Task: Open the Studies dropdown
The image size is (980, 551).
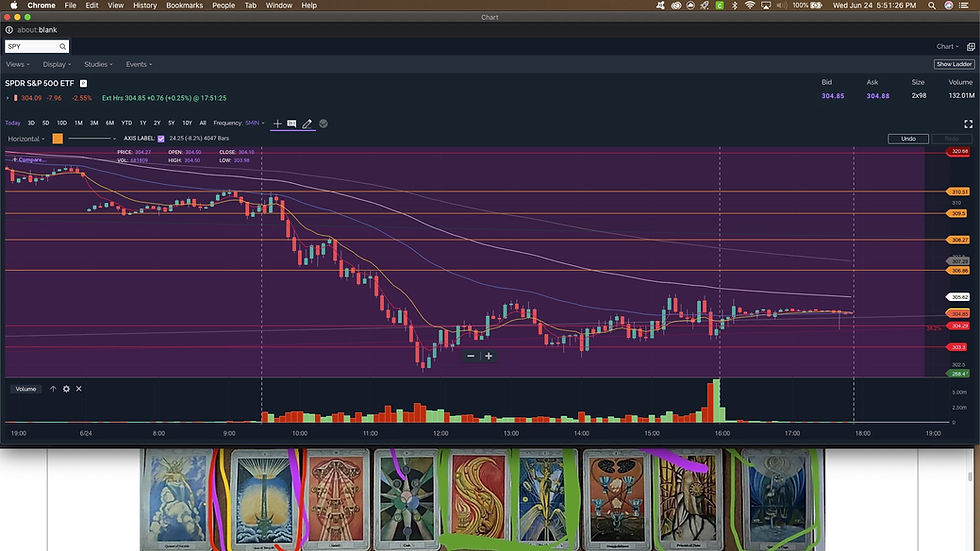Action: pyautogui.click(x=98, y=64)
